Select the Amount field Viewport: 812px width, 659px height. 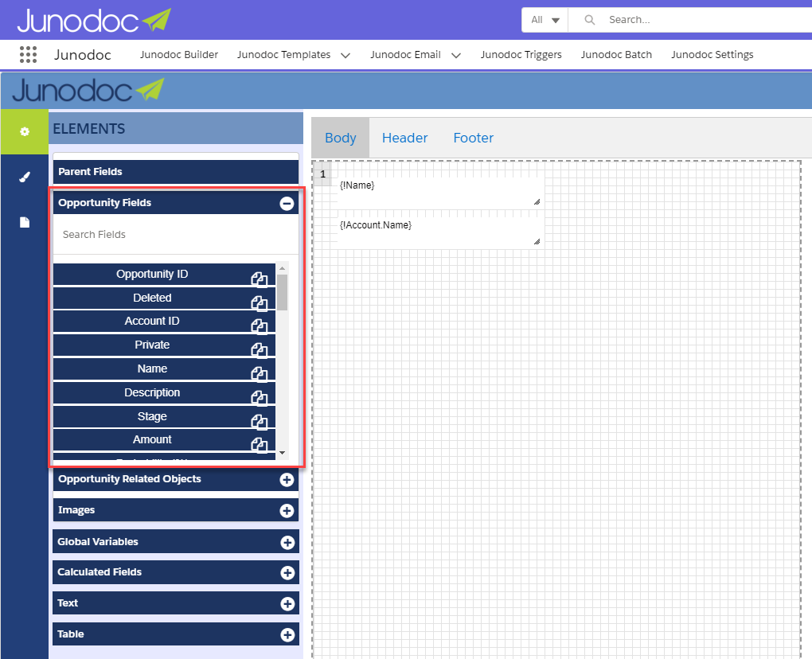click(164, 439)
